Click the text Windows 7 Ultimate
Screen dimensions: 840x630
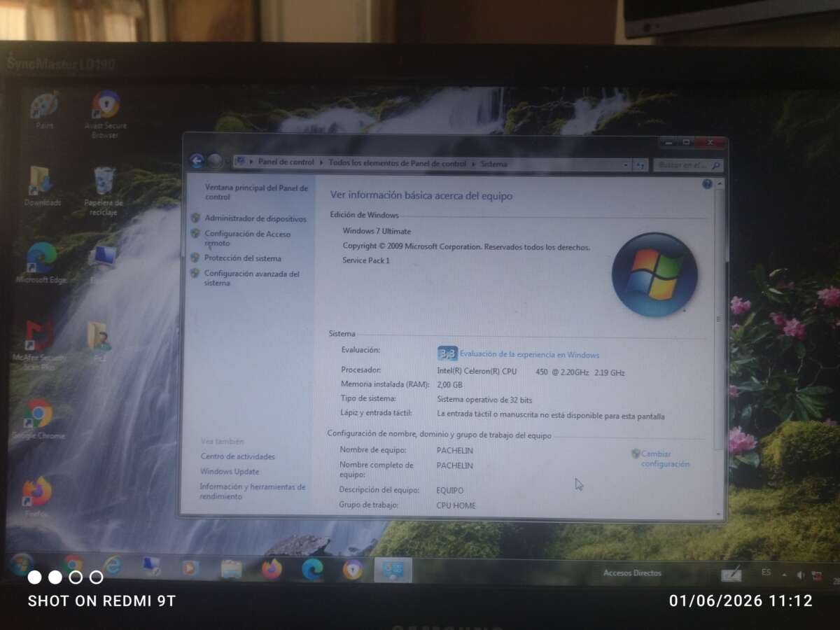click(x=377, y=231)
